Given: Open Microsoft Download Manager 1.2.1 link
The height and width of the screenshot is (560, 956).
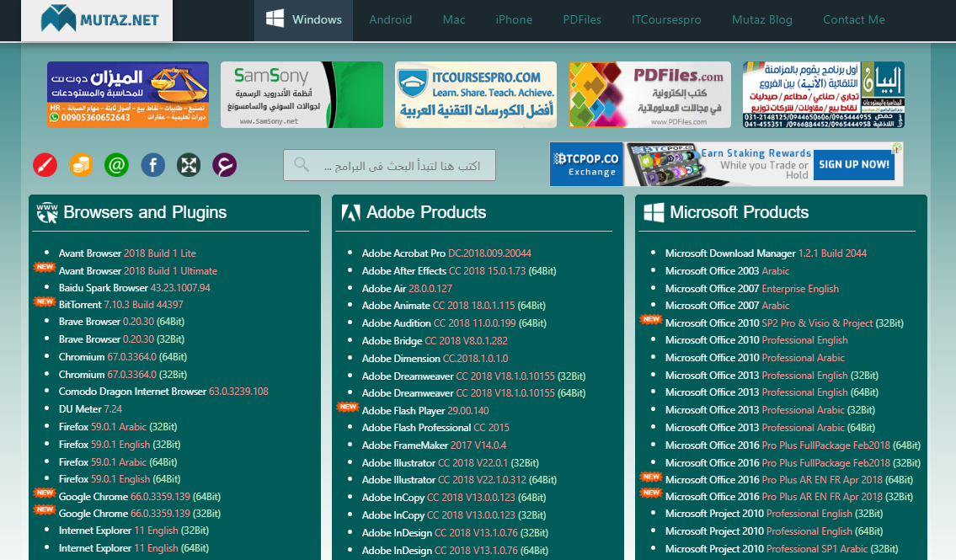Looking at the screenshot, I should click(x=766, y=253).
